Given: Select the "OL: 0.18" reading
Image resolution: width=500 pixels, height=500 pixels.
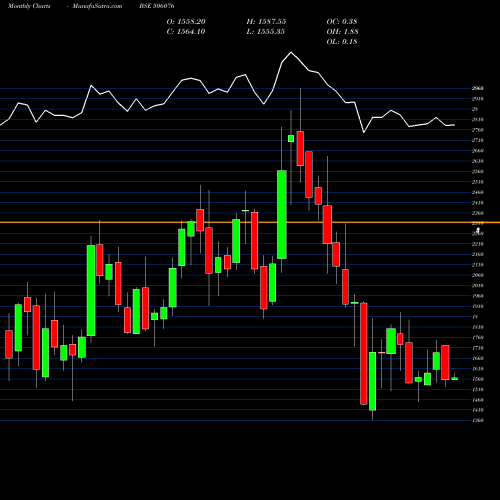Looking at the screenshot, I should pyautogui.click(x=342, y=42).
